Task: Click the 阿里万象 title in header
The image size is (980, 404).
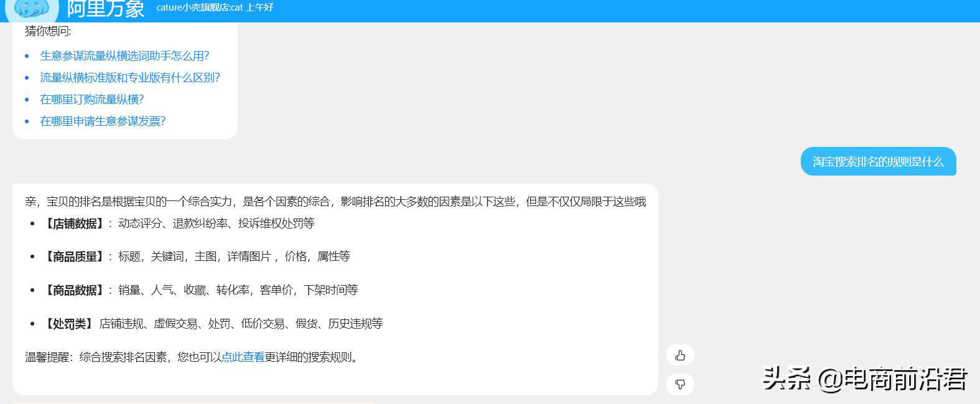Action: point(106,9)
